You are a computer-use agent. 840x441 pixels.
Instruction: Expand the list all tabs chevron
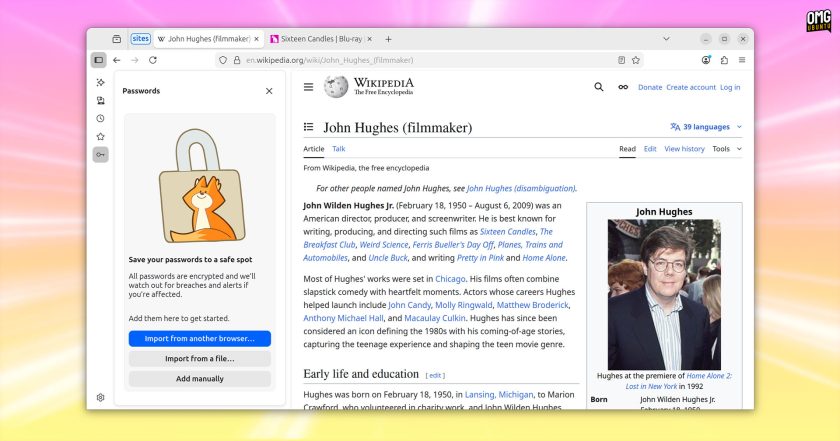point(666,39)
